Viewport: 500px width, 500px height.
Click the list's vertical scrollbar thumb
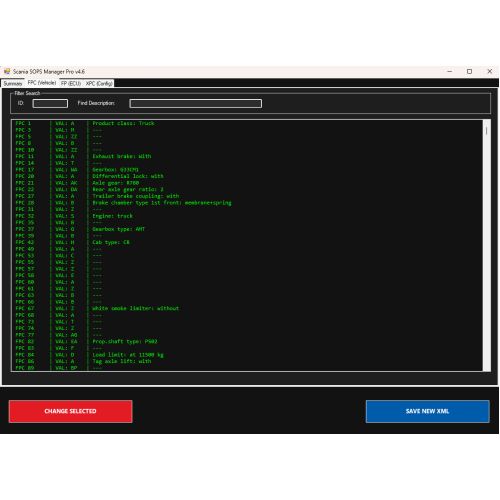pos(487,131)
